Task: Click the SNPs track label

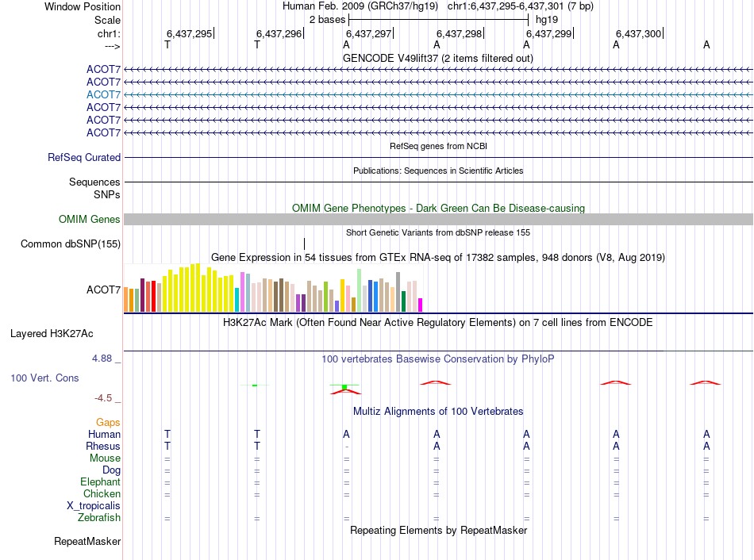Action: (x=107, y=194)
